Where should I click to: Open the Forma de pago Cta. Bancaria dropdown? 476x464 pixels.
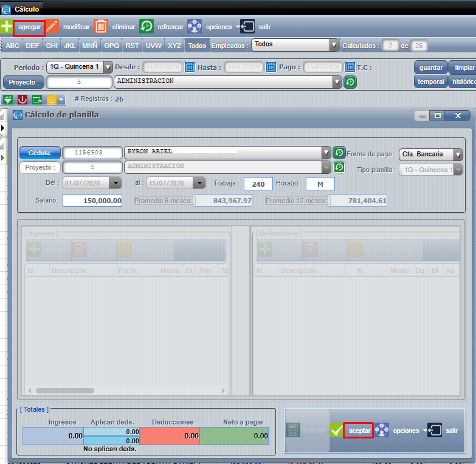pos(458,154)
